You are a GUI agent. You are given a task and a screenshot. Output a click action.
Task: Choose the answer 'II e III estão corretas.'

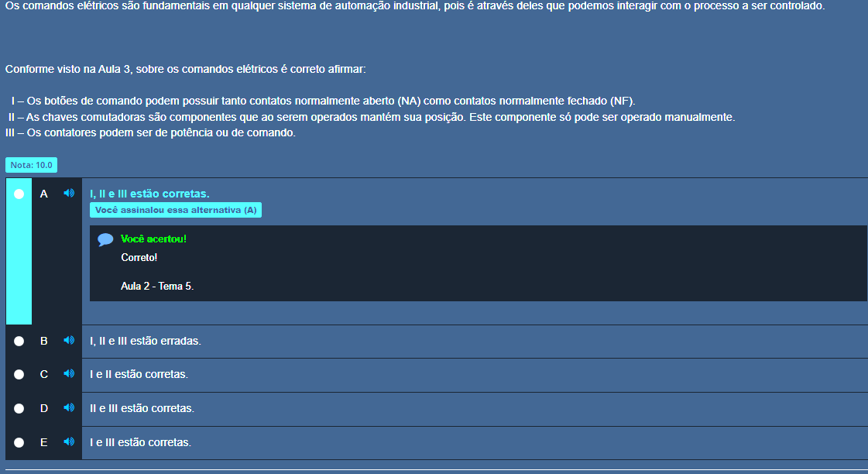pyautogui.click(x=142, y=408)
